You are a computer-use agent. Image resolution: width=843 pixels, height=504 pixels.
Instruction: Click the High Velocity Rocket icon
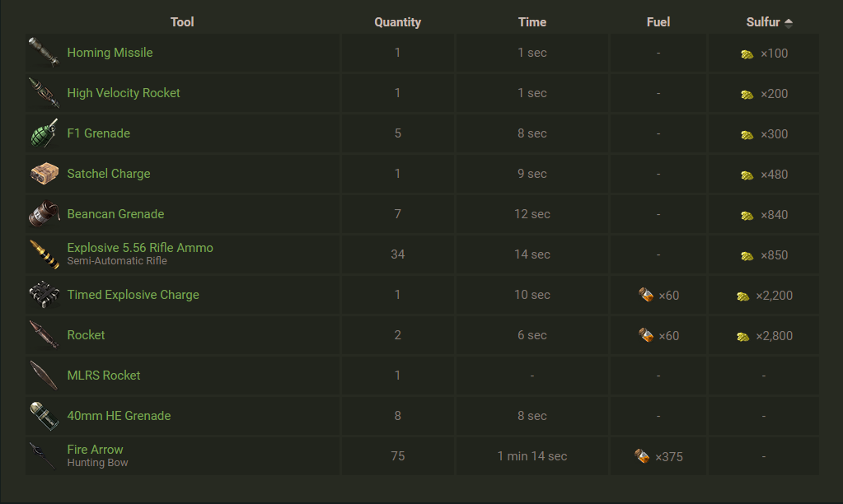44,93
